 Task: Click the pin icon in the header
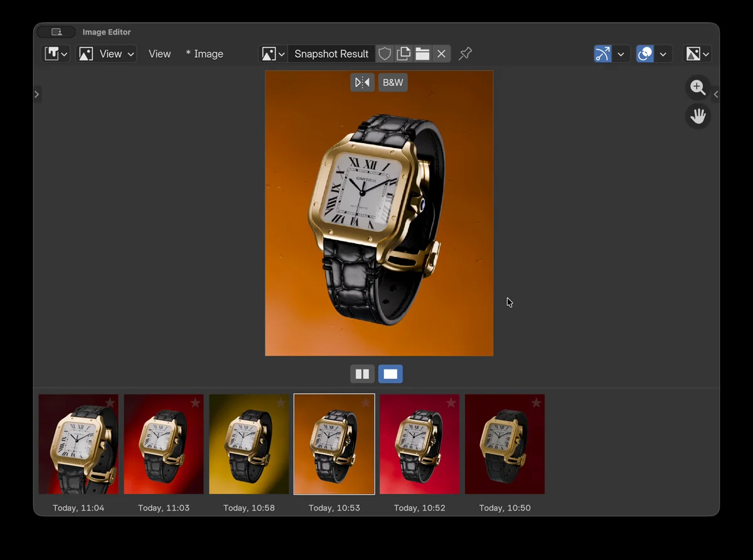465,53
